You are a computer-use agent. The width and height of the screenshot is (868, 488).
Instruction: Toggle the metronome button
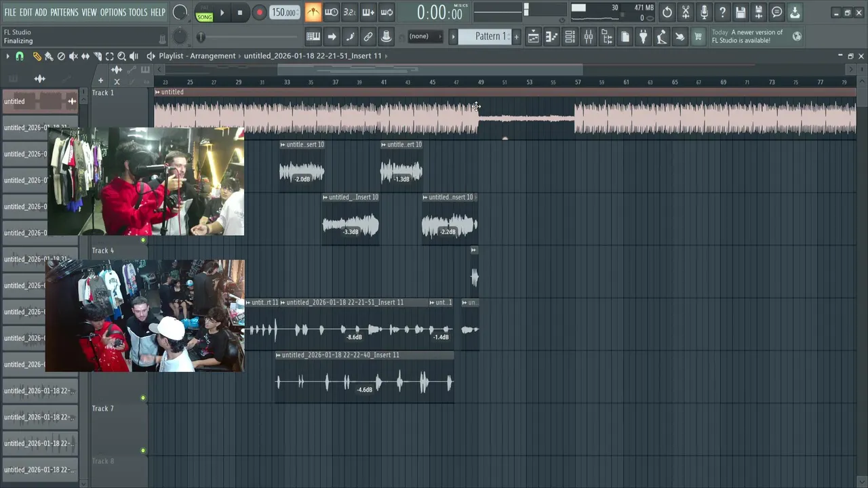pyautogui.click(x=313, y=12)
